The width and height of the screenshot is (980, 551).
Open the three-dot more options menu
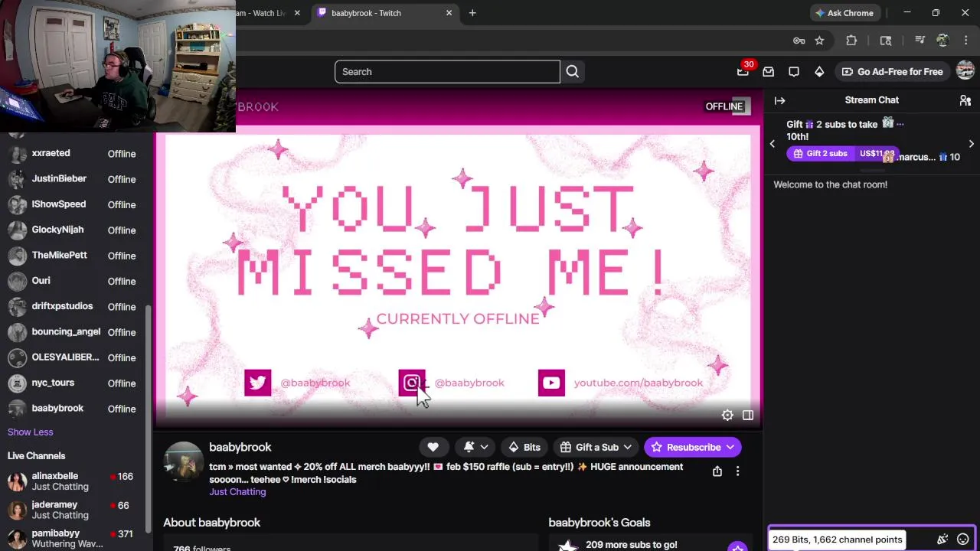pyautogui.click(x=737, y=471)
